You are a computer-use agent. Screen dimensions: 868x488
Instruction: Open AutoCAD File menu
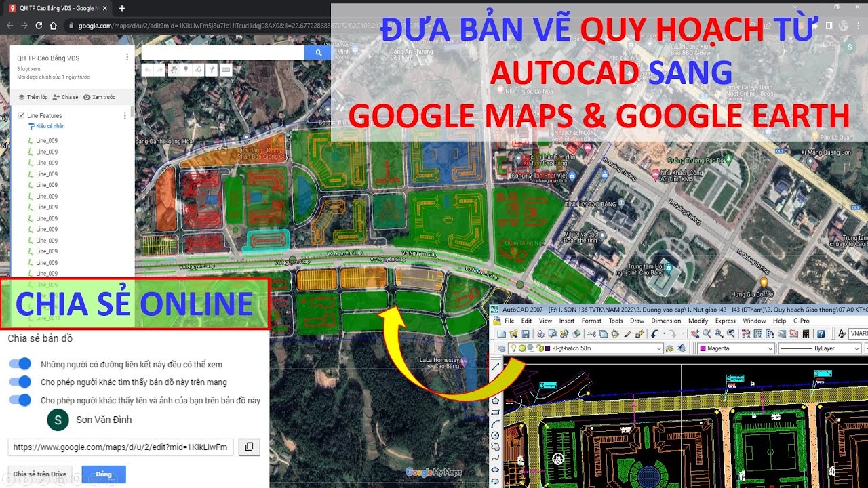tap(509, 321)
